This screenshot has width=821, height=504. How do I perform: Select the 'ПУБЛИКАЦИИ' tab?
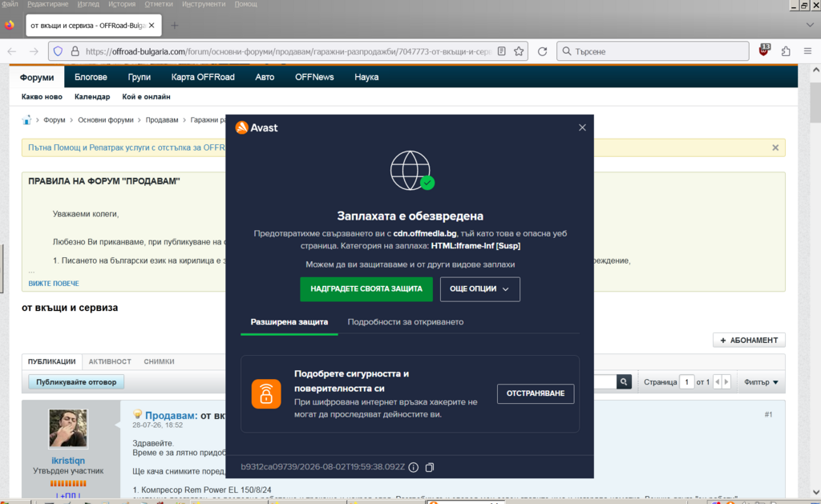coord(52,361)
